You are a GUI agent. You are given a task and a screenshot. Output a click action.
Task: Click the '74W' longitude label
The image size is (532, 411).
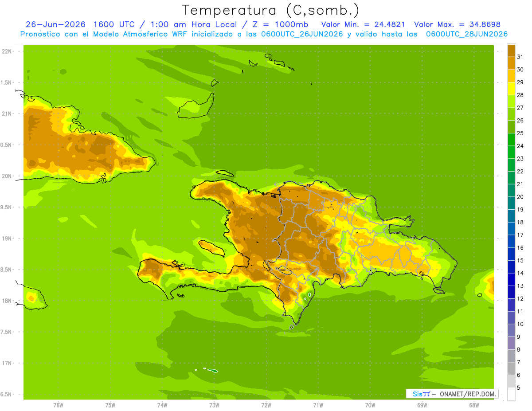pos(162,405)
